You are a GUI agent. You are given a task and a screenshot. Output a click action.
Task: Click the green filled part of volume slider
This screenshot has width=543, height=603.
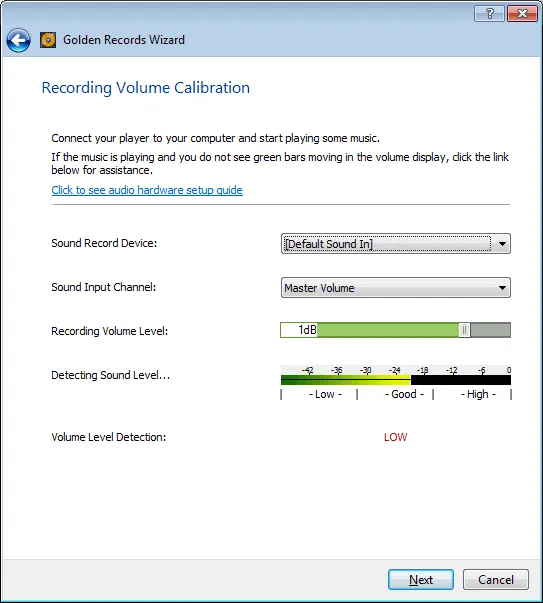pyautogui.click(x=388, y=330)
